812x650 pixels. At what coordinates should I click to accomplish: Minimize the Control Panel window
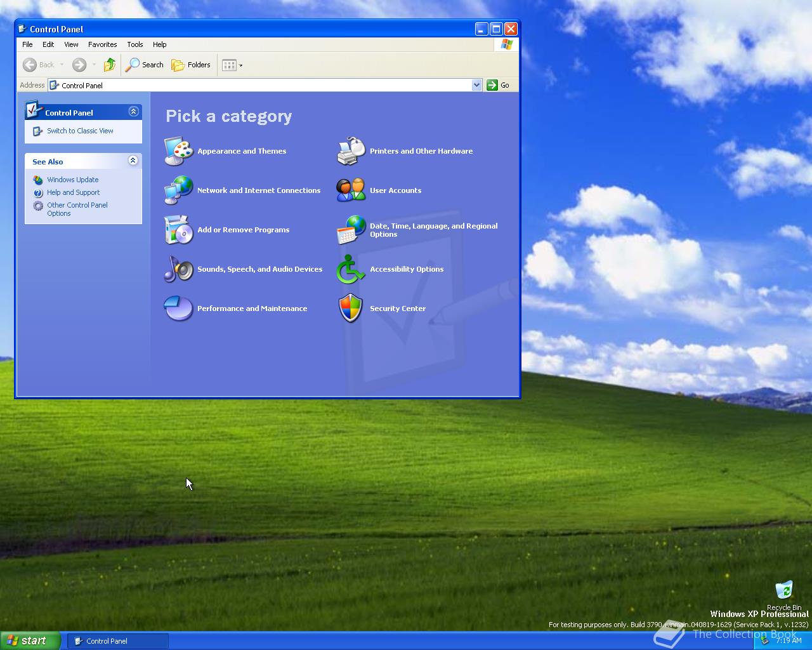[481, 29]
